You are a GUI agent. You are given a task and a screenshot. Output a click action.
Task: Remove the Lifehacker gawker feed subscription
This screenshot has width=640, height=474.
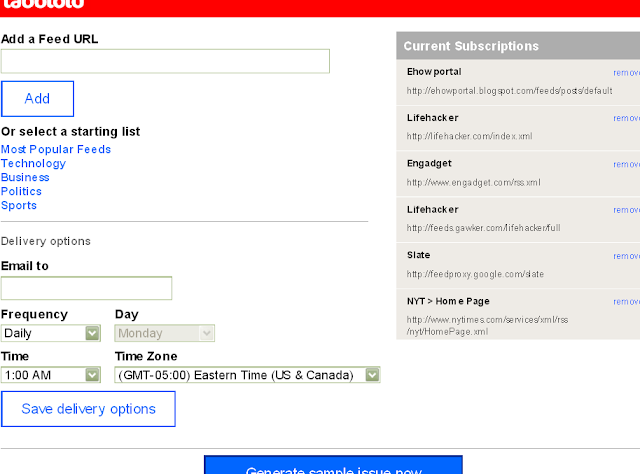coord(627,210)
